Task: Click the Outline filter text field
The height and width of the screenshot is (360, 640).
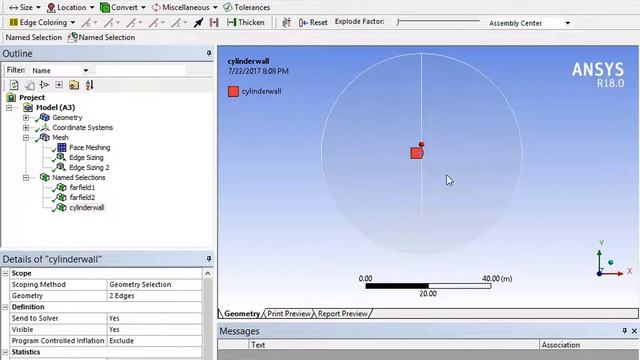Action: (141, 71)
